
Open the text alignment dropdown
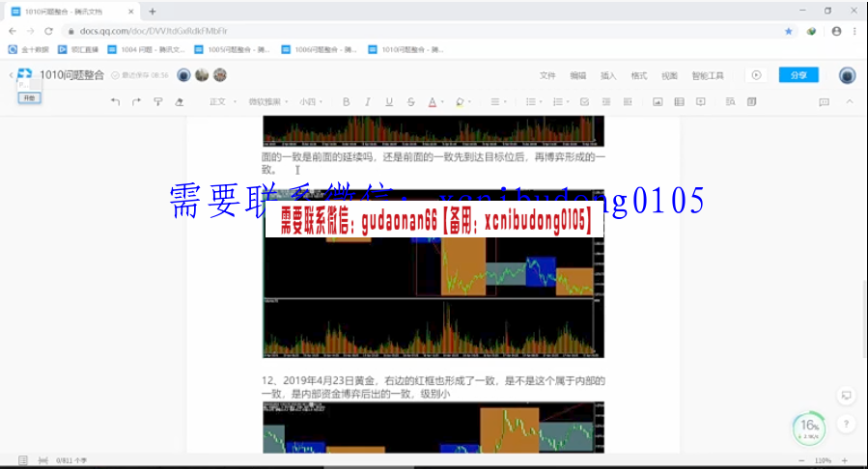pos(498,101)
